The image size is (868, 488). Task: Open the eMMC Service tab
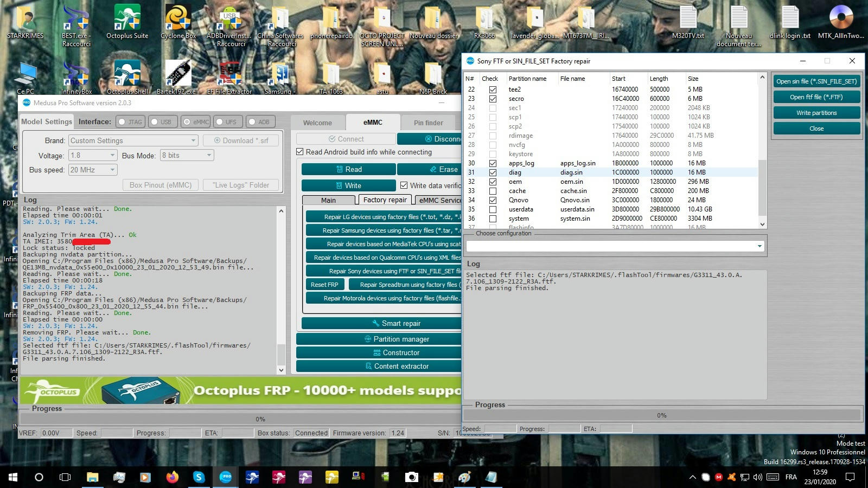[x=438, y=200]
